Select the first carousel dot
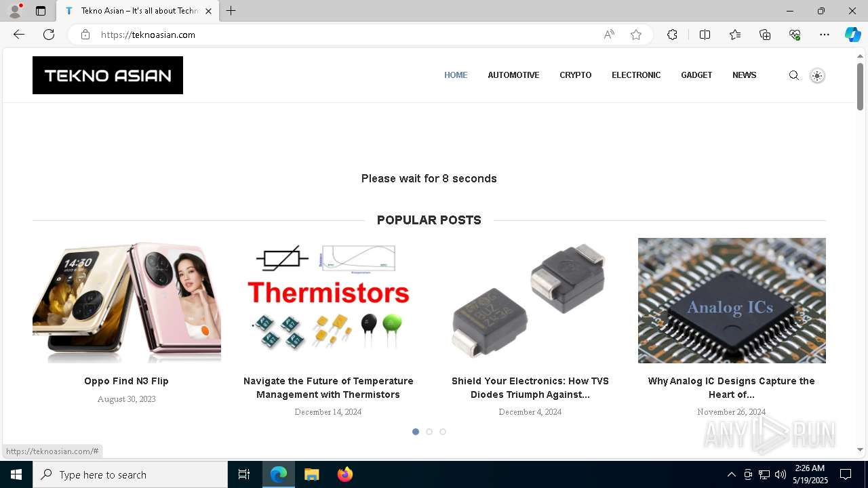Screen dimensions: 868x488 click(x=416, y=432)
